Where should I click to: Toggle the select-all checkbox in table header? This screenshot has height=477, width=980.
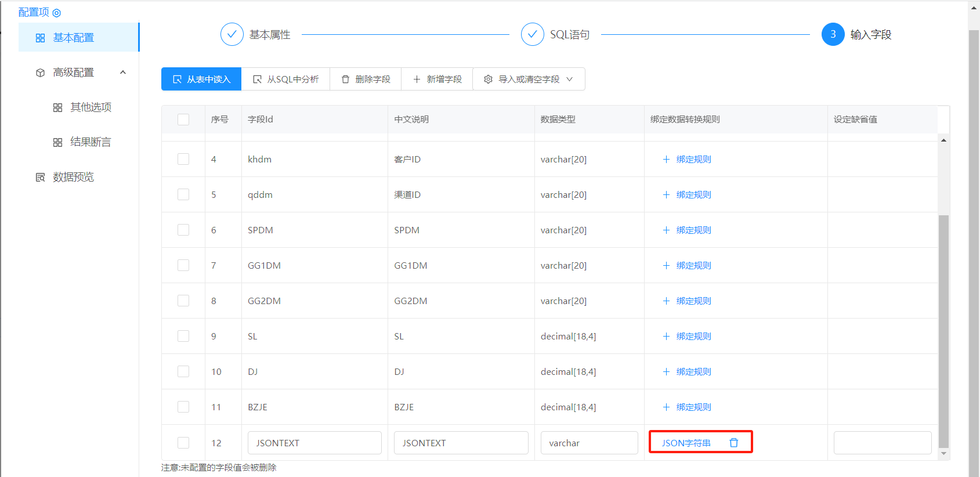click(x=183, y=120)
